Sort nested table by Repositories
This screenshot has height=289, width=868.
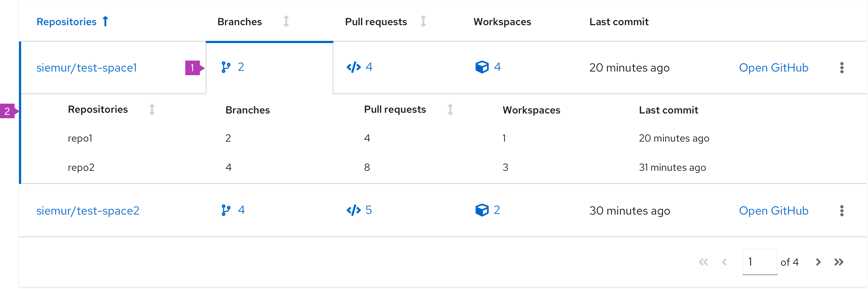point(152,109)
